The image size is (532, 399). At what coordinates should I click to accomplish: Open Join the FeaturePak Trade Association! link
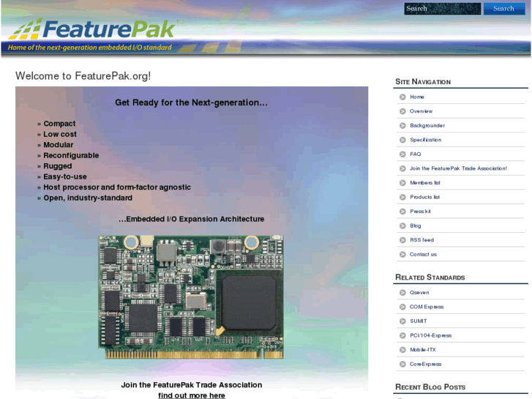(x=458, y=168)
